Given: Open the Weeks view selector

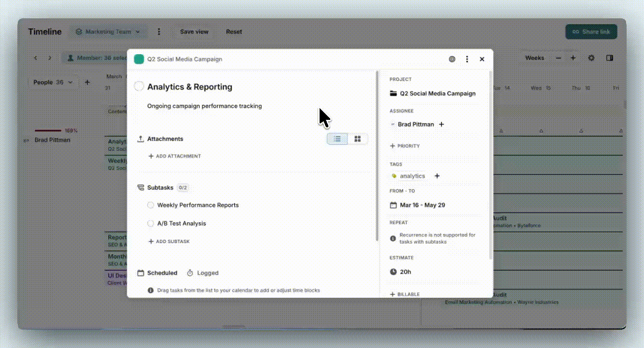Looking at the screenshot, I should (x=534, y=58).
